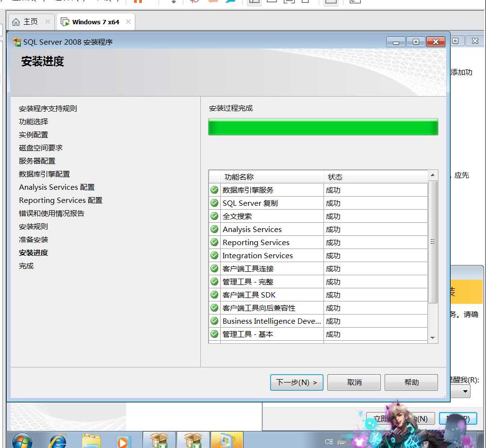Screen dimensions: 486x448
Task: Click the feature list scrollbar thumb
Action: tap(433, 242)
